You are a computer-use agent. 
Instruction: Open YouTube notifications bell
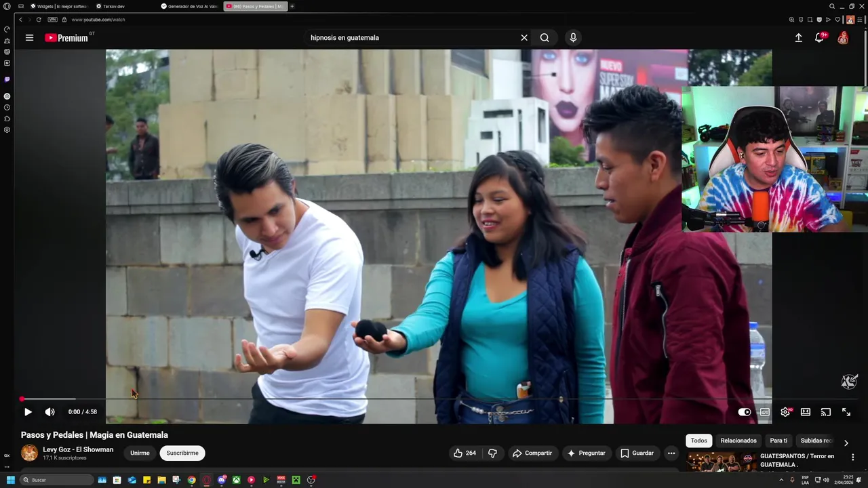click(819, 38)
